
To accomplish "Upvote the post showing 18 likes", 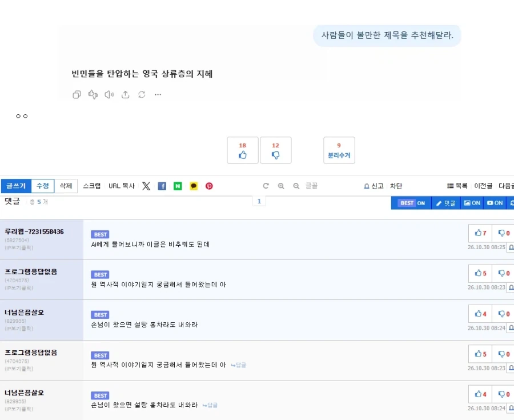I will pyautogui.click(x=243, y=150).
